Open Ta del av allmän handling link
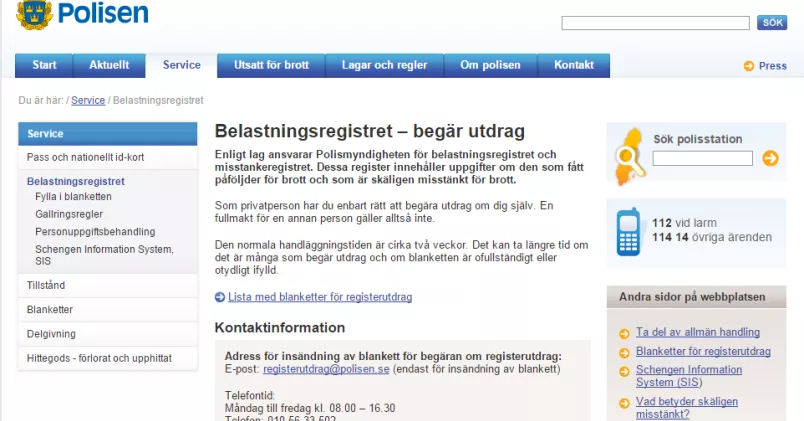This screenshot has height=421, width=804. [x=698, y=332]
